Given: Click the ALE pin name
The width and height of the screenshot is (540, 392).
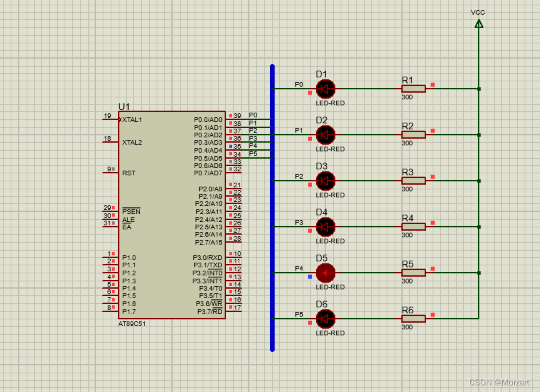Looking at the screenshot, I should point(128,220).
